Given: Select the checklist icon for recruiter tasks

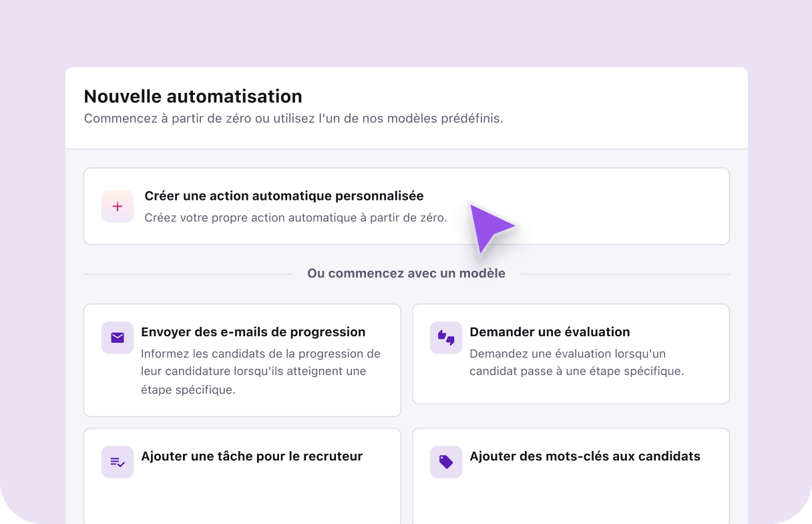Looking at the screenshot, I should [x=117, y=462].
